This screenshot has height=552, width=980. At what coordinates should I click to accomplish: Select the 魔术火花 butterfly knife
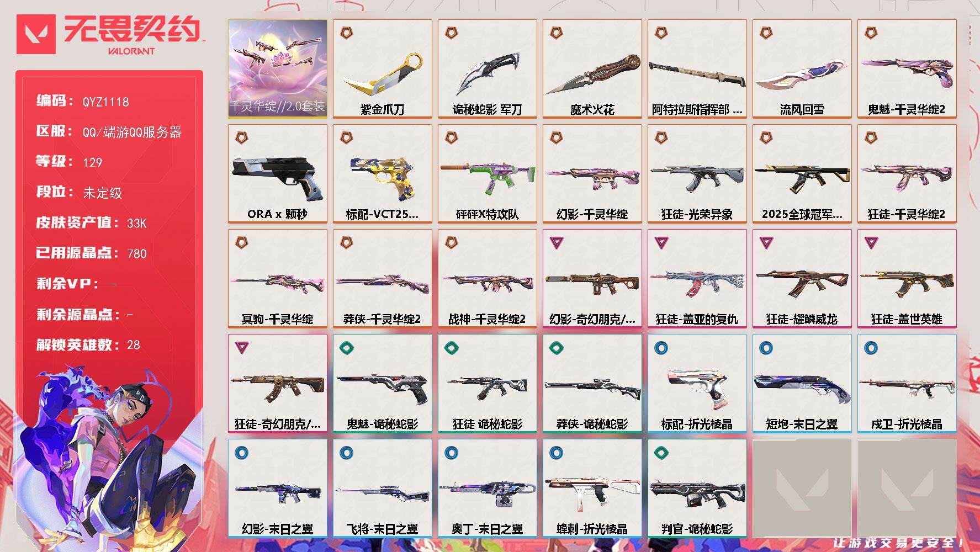pos(592,69)
